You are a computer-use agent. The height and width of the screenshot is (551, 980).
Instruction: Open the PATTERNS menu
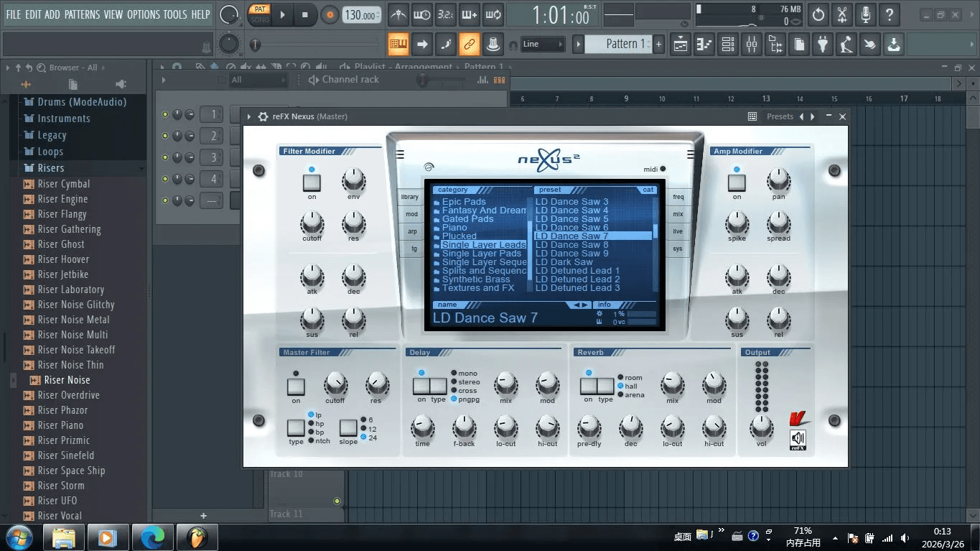point(81,14)
